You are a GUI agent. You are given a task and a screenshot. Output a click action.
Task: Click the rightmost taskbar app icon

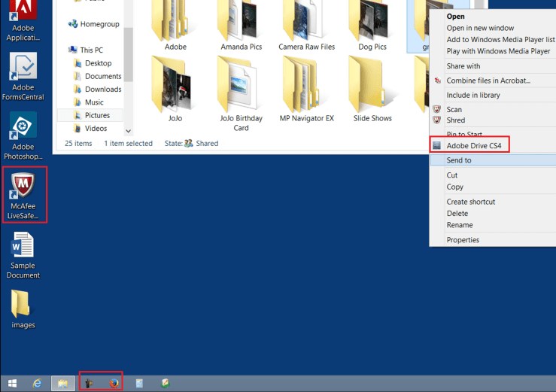(166, 383)
